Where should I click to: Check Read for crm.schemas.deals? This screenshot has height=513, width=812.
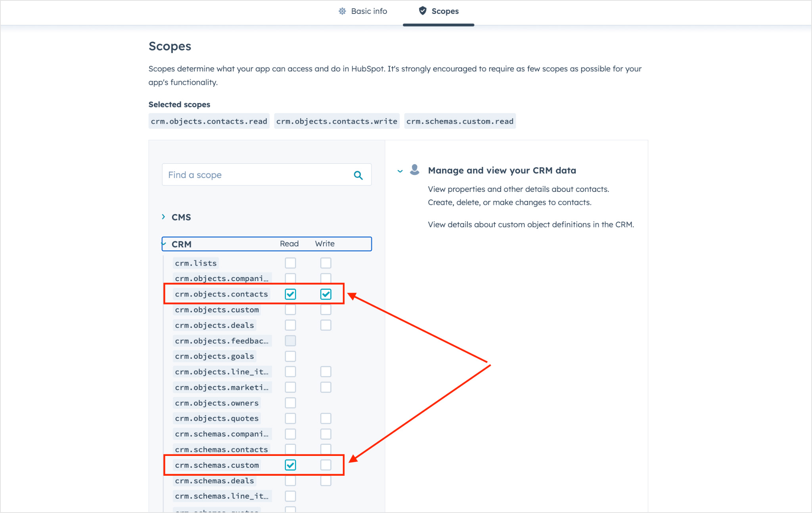[x=290, y=480]
